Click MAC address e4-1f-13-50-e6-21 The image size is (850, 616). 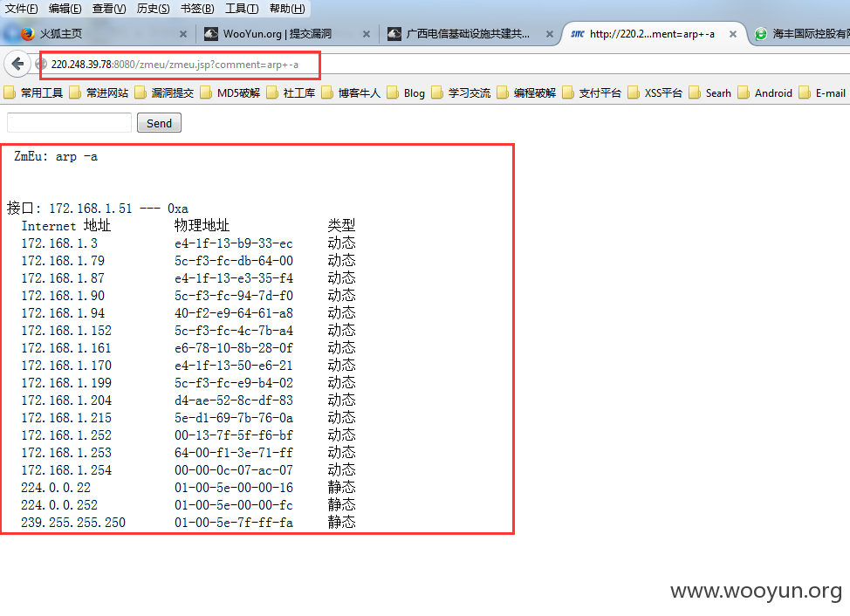click(x=234, y=366)
